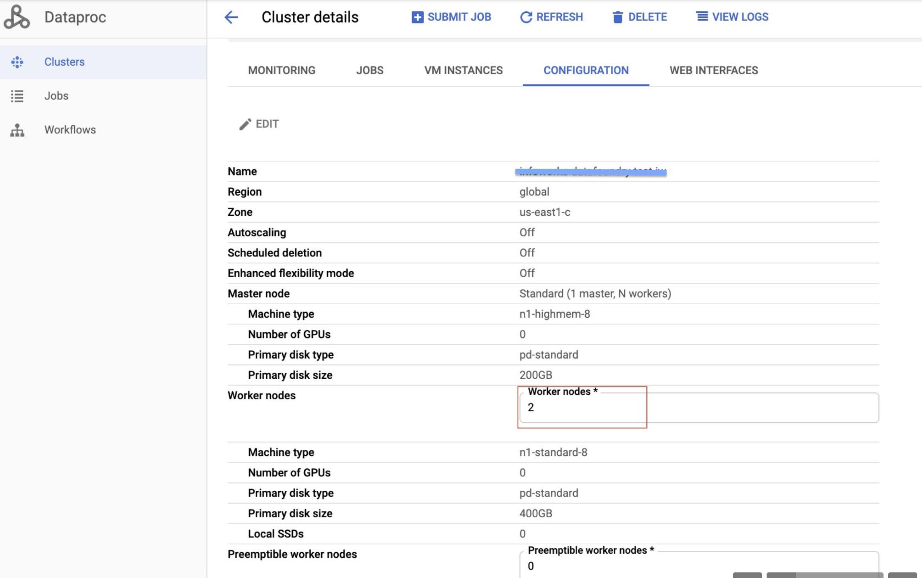Screen dimensions: 924x578
Task: Click the Jobs list icon in sidebar
Action: click(17, 96)
